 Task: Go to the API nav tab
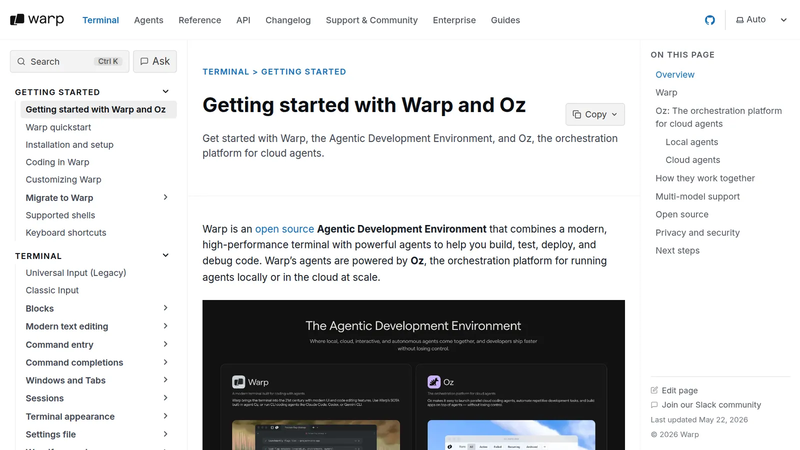coord(243,20)
